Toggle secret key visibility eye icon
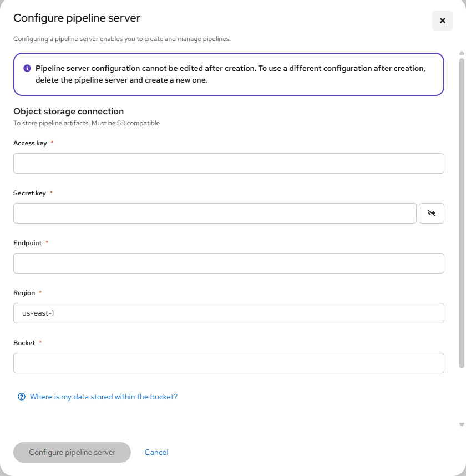The height and width of the screenshot is (476, 466). pos(431,213)
